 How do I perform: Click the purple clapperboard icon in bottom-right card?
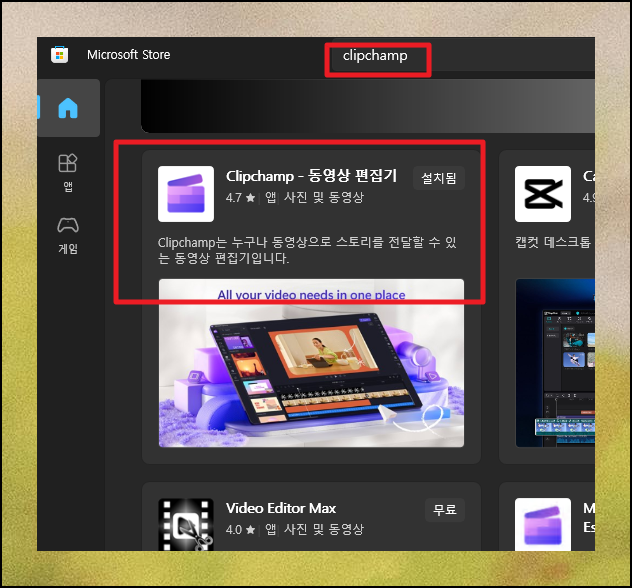click(x=543, y=525)
